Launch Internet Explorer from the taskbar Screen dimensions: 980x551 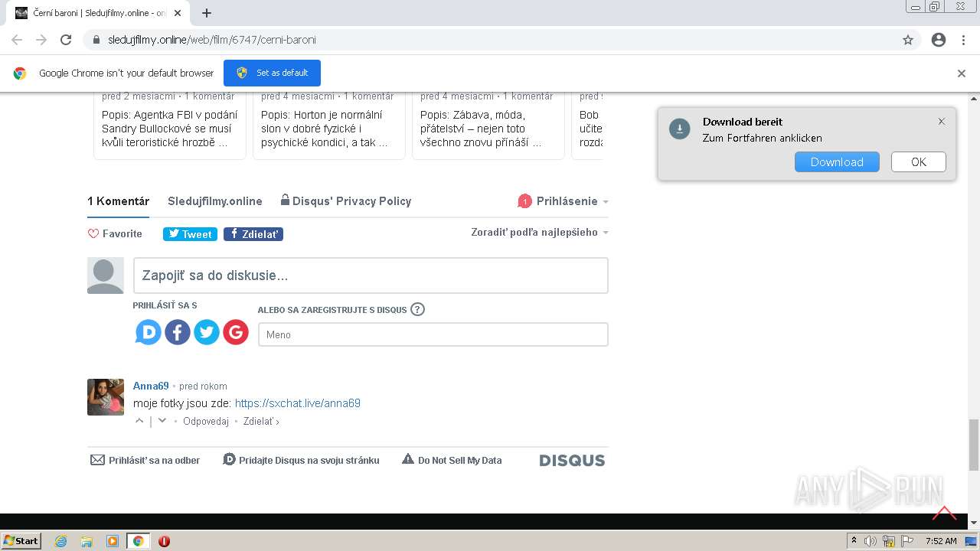61,541
